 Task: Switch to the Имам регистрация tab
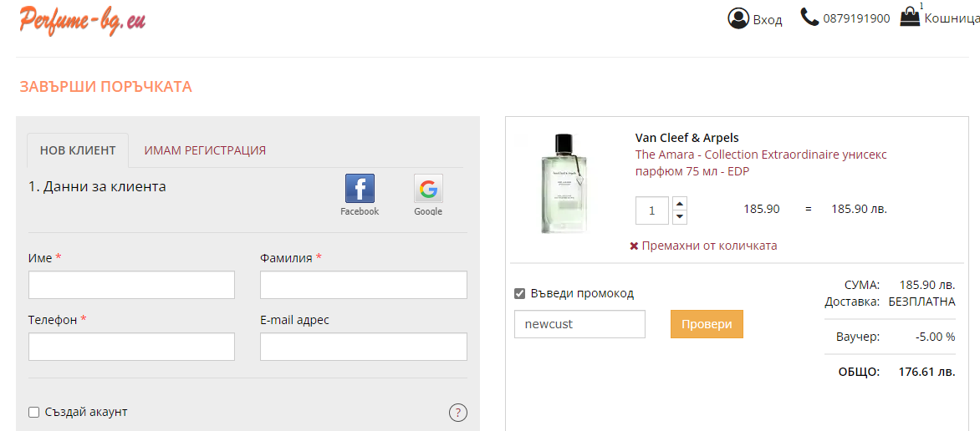205,150
